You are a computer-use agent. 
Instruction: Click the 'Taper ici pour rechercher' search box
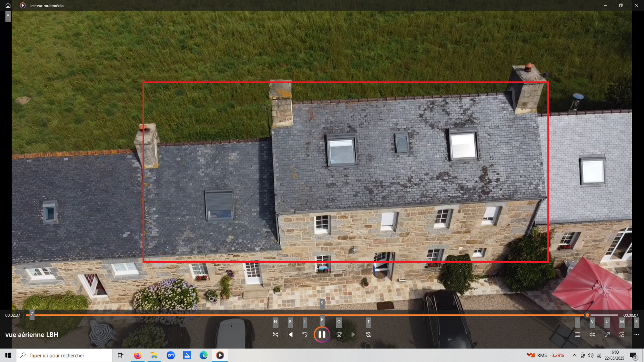[64, 355]
